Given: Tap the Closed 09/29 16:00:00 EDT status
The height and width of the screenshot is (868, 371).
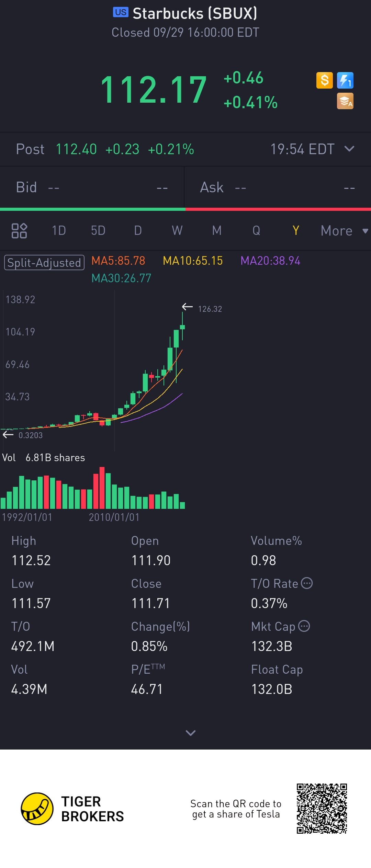Looking at the screenshot, I should (x=185, y=33).
